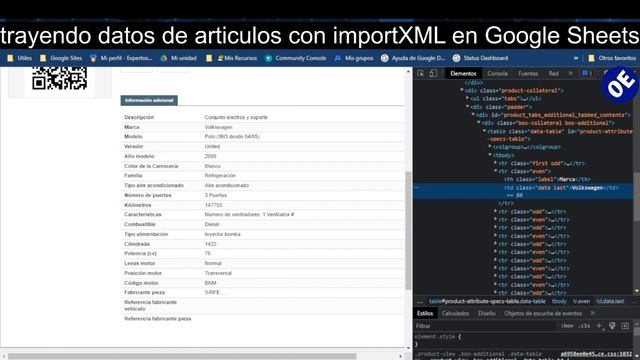Expand the tr class first odd node
This screenshot has height=360, width=640.
tap(496, 163)
